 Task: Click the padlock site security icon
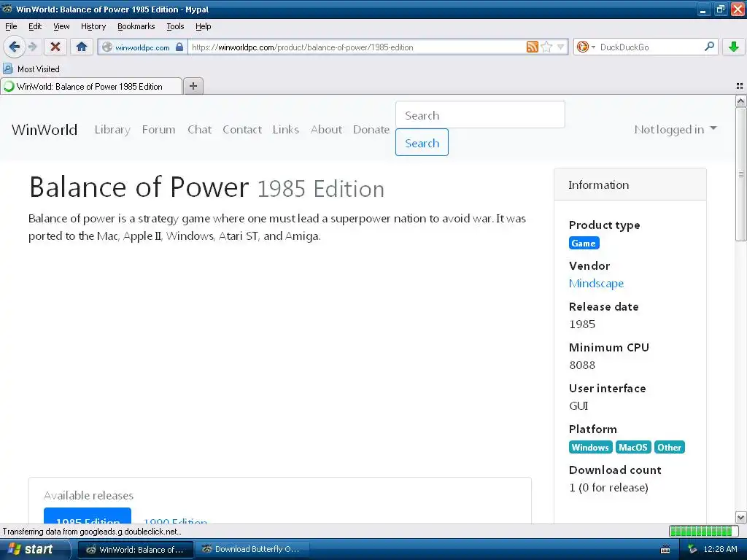179,47
